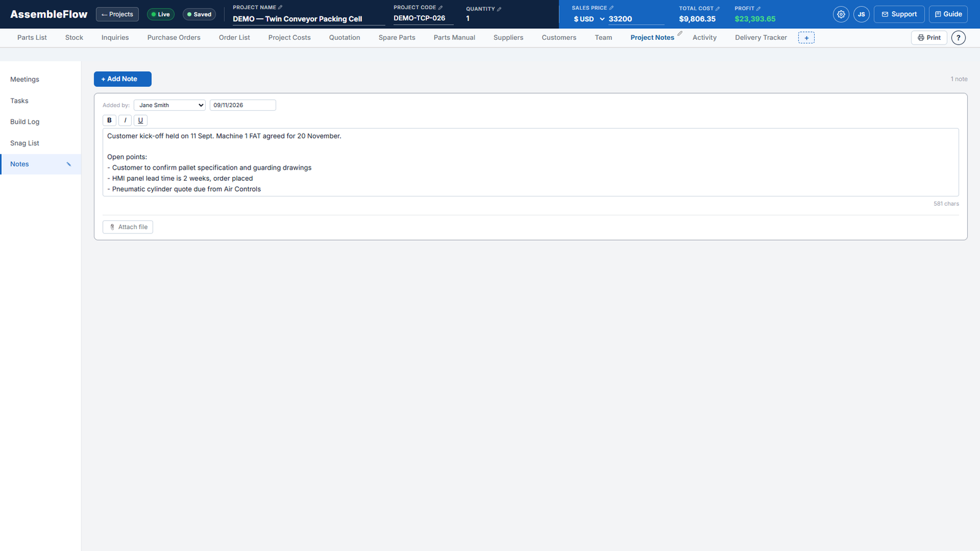Image resolution: width=980 pixels, height=551 pixels.
Task: Click the total cost pencil icon
Action: coord(718,9)
